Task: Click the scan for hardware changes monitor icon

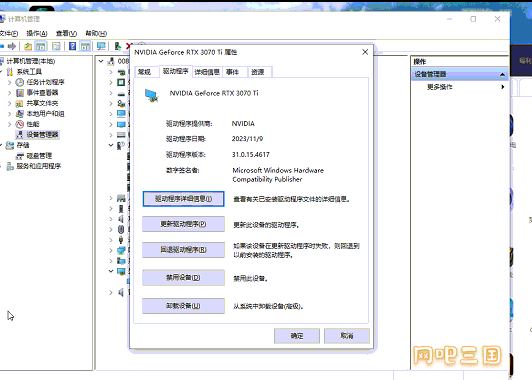Action: (x=101, y=46)
